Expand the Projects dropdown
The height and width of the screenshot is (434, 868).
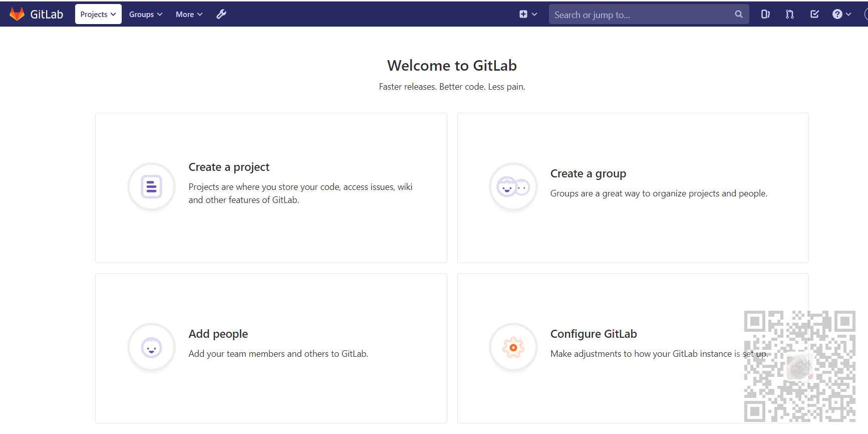[x=98, y=14]
